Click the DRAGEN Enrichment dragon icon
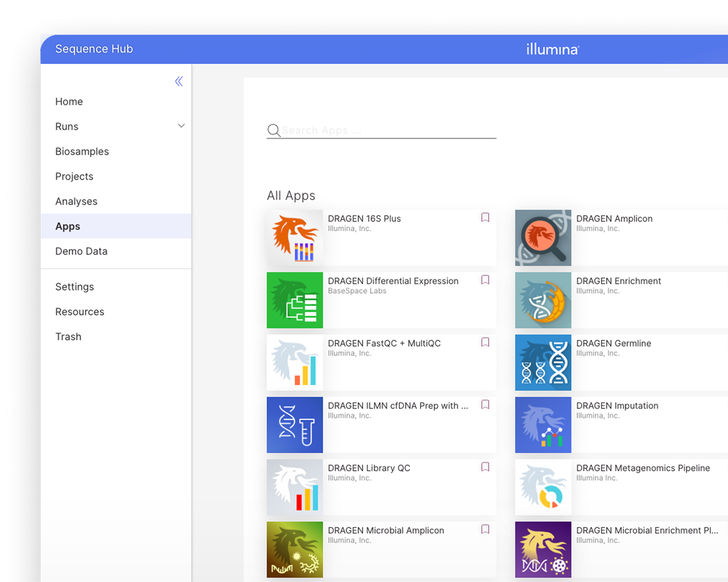 tap(543, 300)
